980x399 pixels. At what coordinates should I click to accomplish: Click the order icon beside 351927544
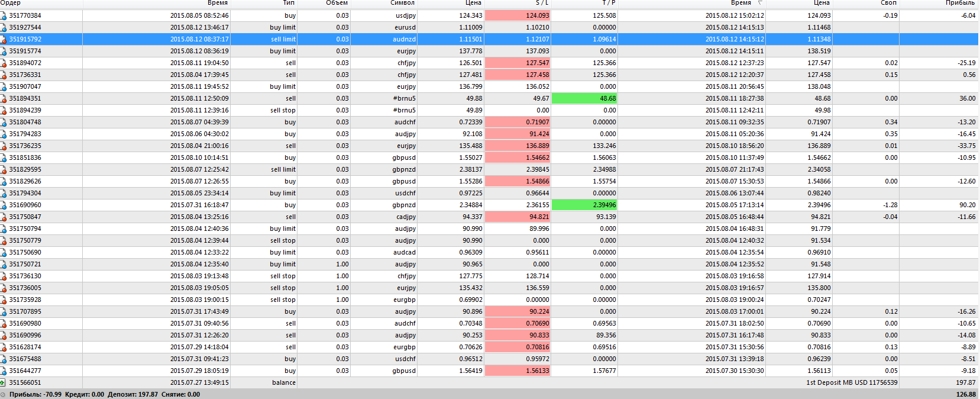click(4, 27)
